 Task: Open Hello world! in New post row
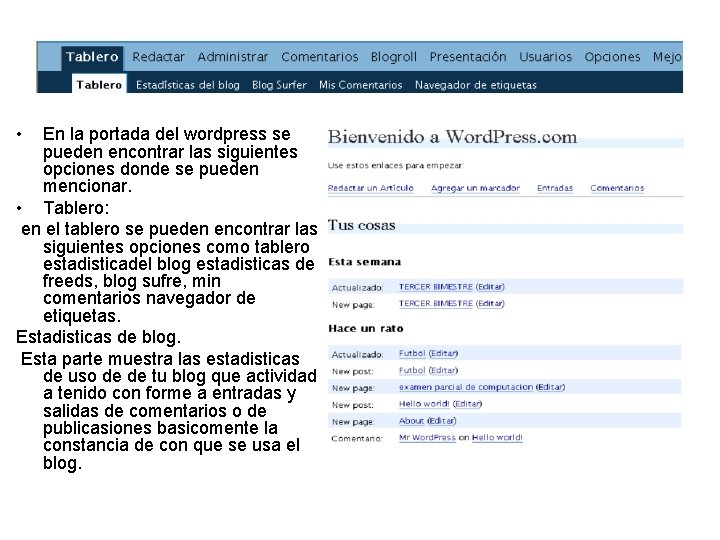(424, 404)
